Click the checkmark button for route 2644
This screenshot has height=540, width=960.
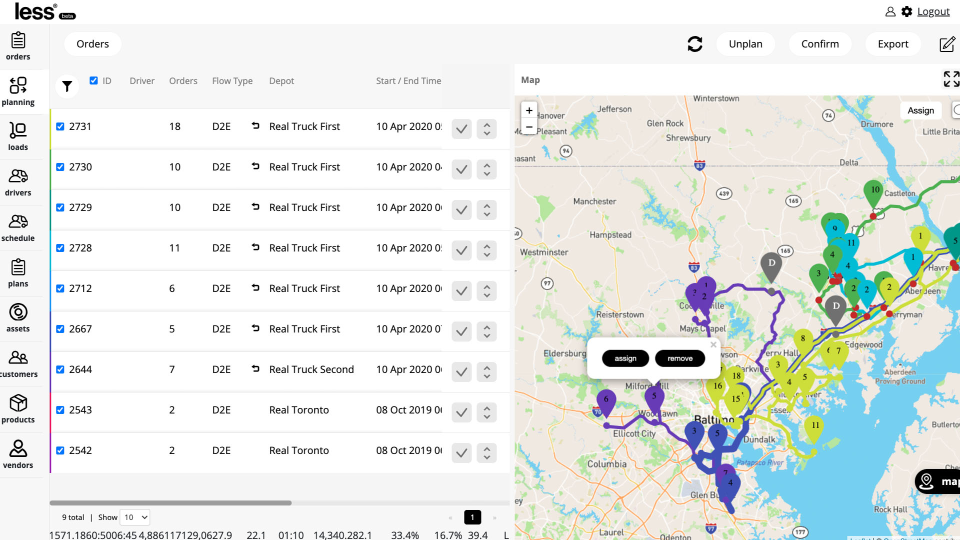tap(462, 372)
